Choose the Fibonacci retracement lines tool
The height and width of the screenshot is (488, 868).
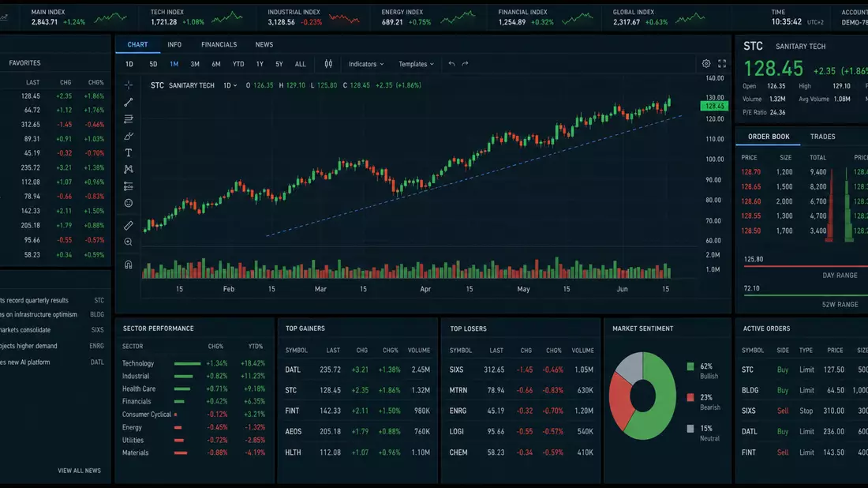point(129,119)
